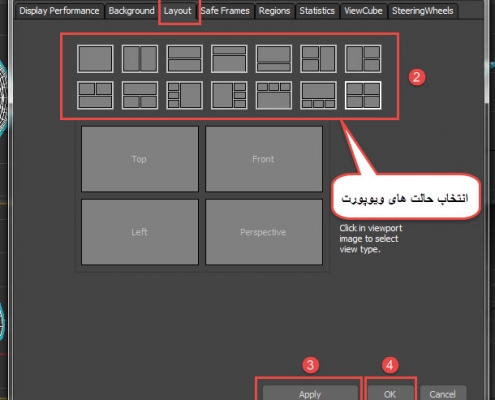Screen dimensions: 495x400
Task: Pick the four equal viewports layout icon
Action: click(x=363, y=95)
